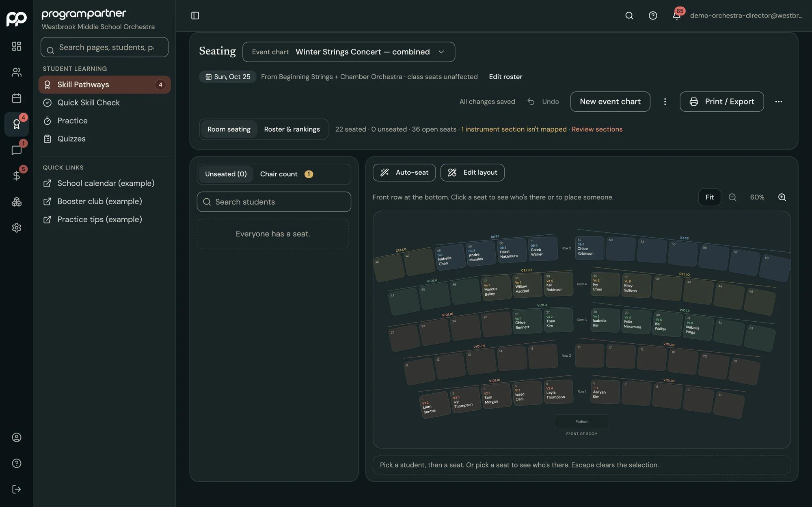Click the Fit zoom button

tap(709, 197)
